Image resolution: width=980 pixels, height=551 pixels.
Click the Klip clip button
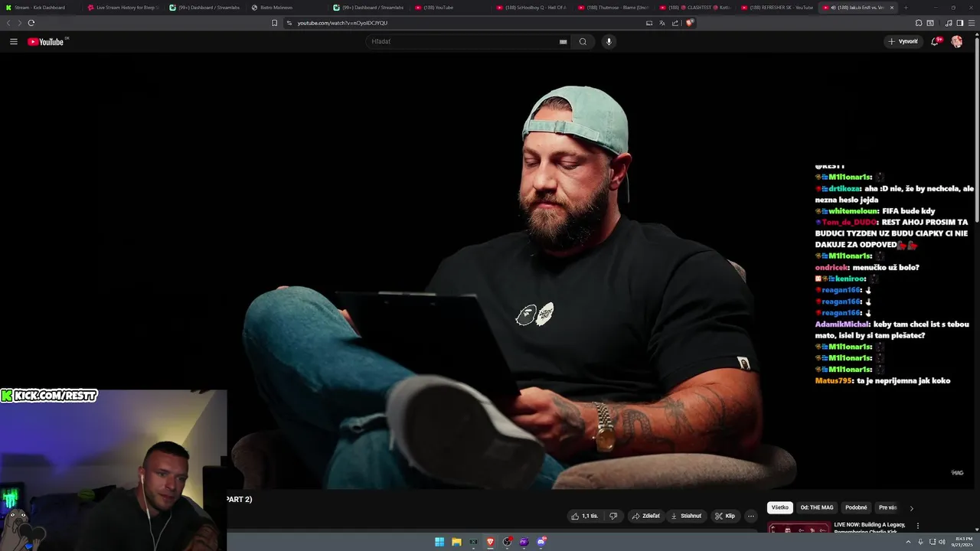pyautogui.click(x=725, y=516)
